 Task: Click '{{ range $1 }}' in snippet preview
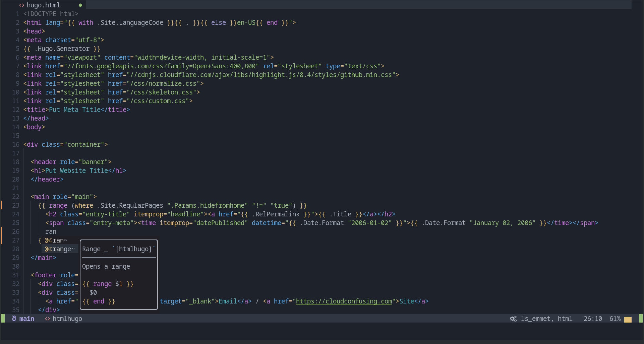coord(108,284)
